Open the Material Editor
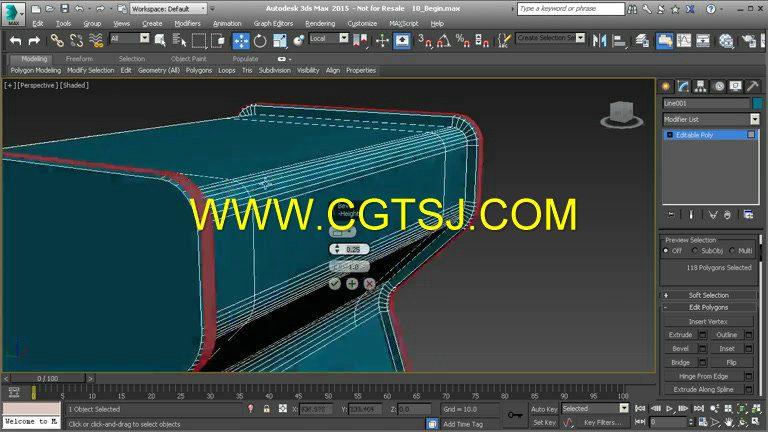The width and height of the screenshot is (768, 432). click(x=726, y=41)
